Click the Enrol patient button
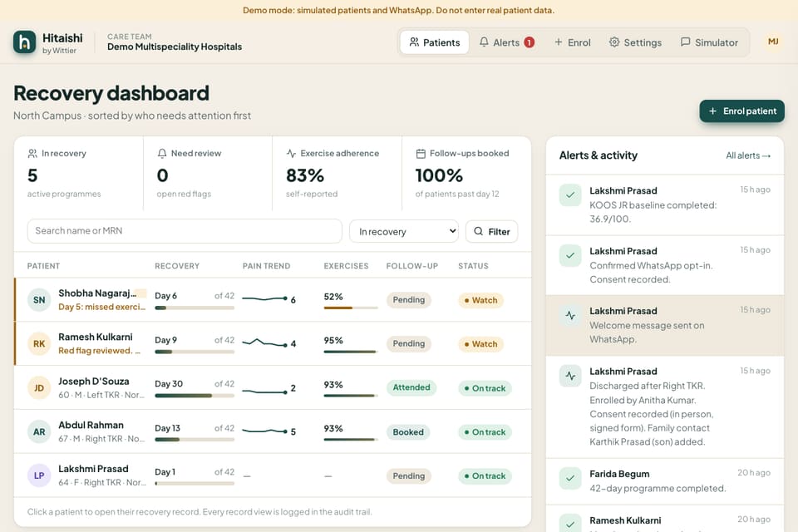The height and width of the screenshot is (532, 798). point(742,111)
